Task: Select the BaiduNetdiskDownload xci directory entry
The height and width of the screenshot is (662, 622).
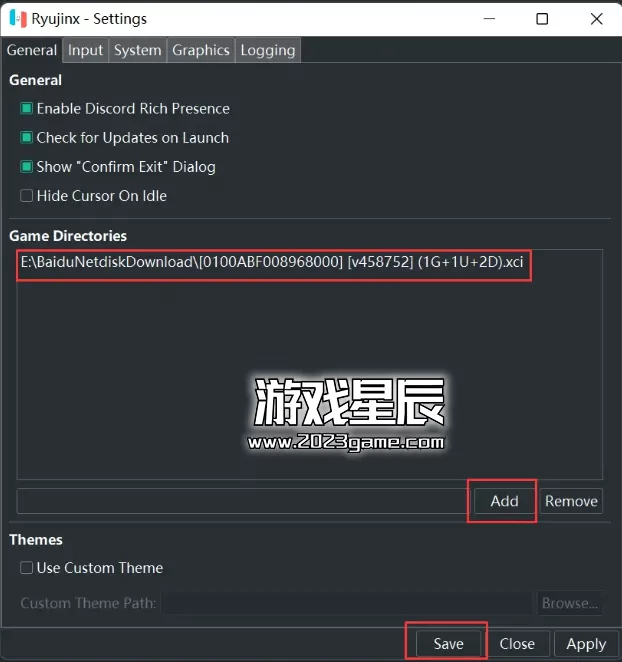Action: click(272, 262)
